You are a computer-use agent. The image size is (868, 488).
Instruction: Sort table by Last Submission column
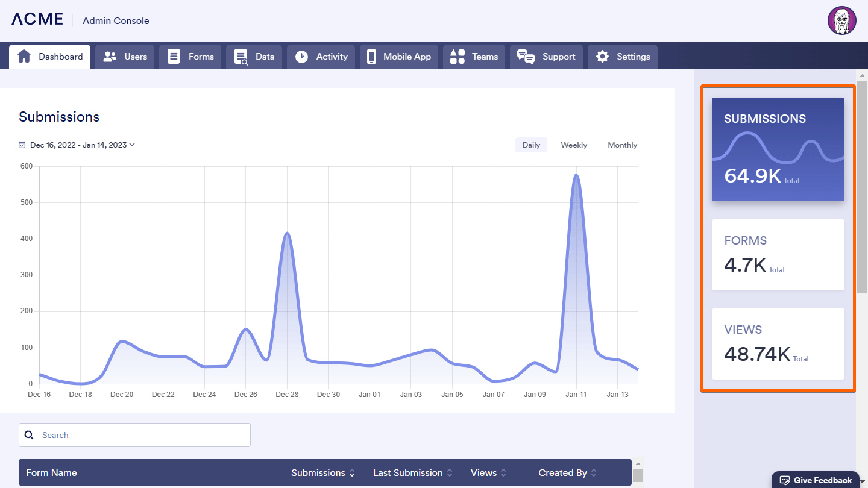click(412, 473)
